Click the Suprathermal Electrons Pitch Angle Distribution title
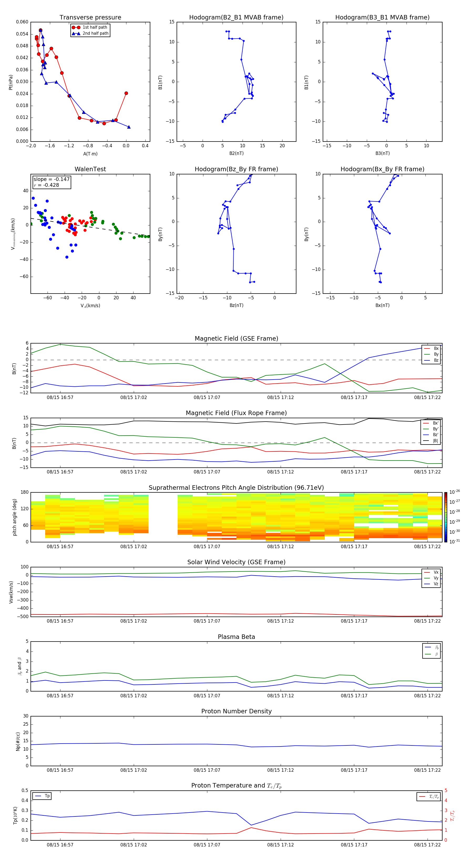The height and width of the screenshot is (868, 473). coord(236,488)
